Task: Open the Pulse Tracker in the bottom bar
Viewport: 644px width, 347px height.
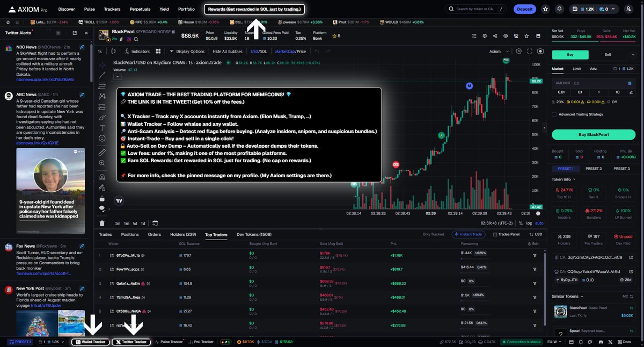Action: pyautogui.click(x=169, y=342)
